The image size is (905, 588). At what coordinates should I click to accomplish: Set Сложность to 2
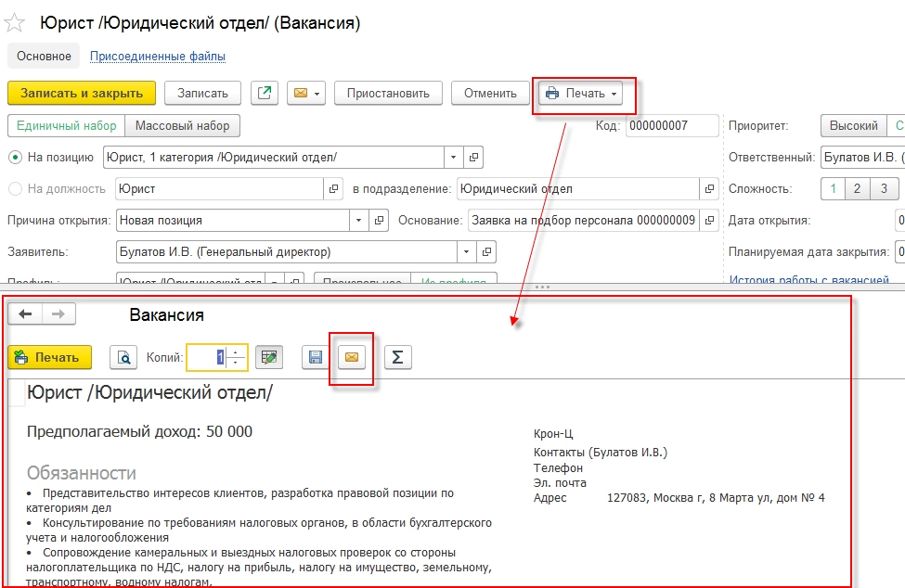[x=857, y=188]
